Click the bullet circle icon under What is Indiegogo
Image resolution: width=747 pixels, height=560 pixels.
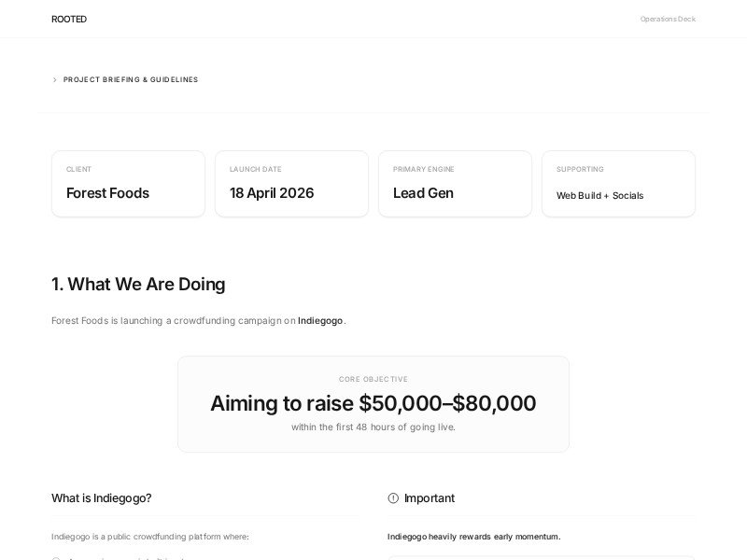click(x=58, y=558)
